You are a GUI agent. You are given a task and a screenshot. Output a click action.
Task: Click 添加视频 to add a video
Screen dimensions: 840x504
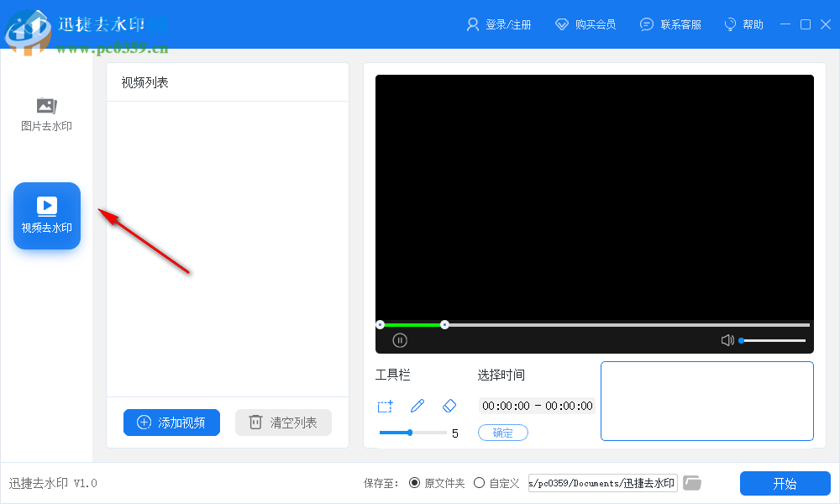click(x=171, y=422)
